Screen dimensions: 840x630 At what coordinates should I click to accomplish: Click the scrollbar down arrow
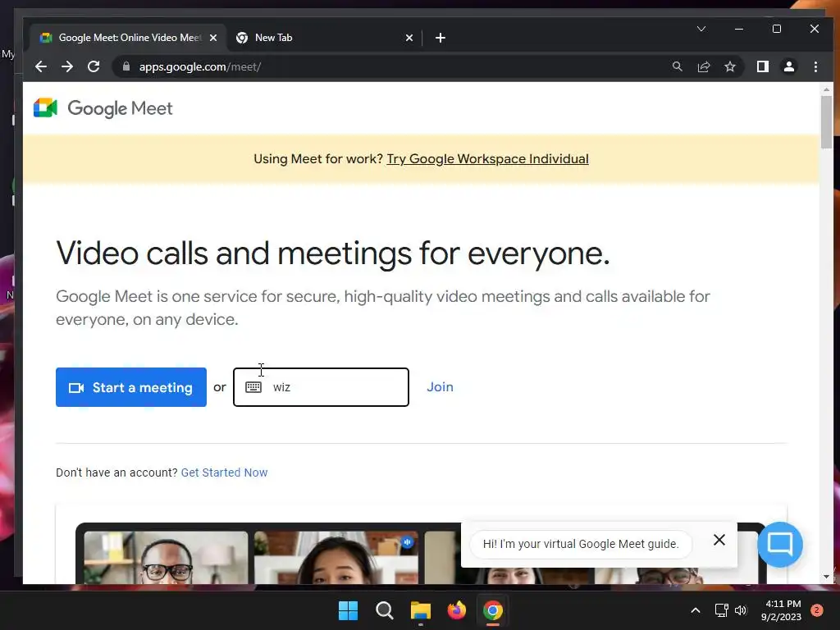826,577
